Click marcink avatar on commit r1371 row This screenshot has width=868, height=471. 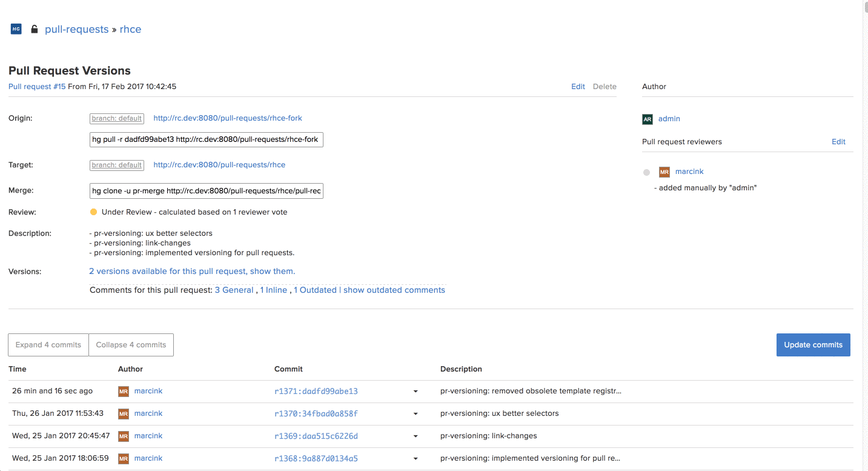point(124,392)
